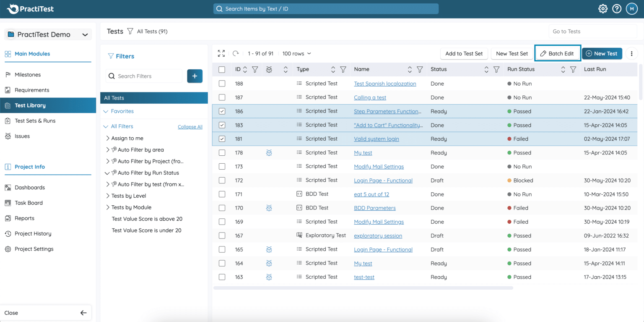Open the Valid system login test link
The image size is (644, 322).
377,139
